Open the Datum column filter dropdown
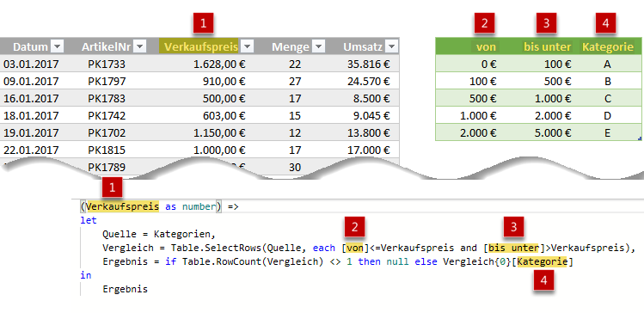The image size is (644, 313). pyautogui.click(x=57, y=46)
